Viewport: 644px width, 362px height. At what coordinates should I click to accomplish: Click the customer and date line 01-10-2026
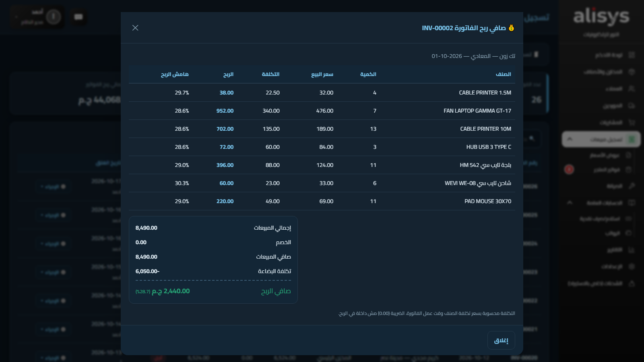tap(473, 56)
